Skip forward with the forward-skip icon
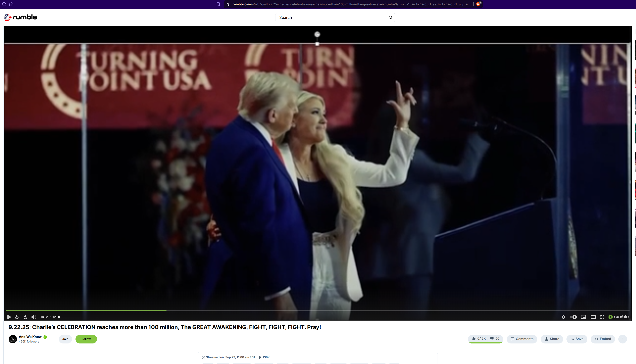Viewport: 636px width, 364px height. point(25,317)
